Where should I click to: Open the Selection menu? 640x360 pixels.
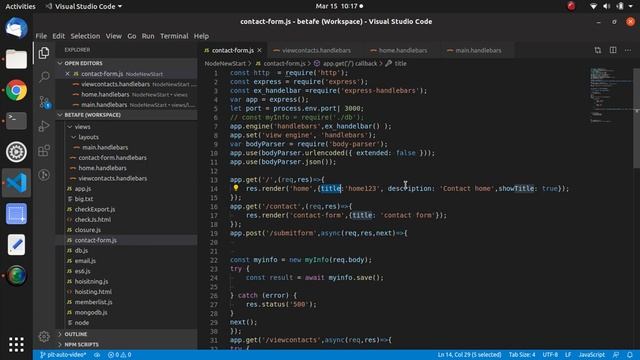[x=85, y=36]
